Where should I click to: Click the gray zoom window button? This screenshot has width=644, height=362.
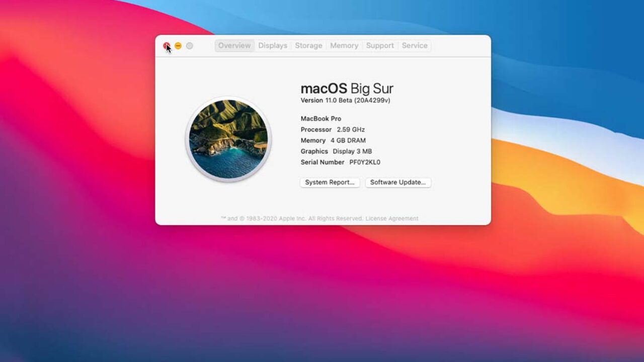coord(190,46)
